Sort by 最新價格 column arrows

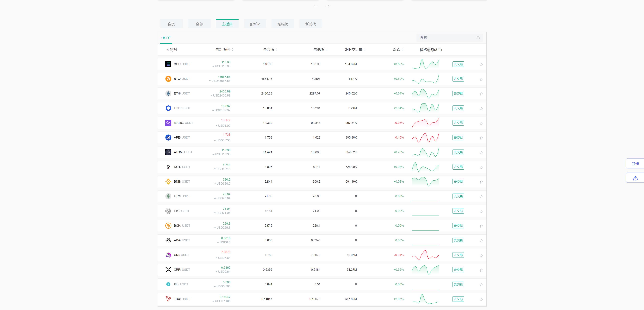click(232, 50)
